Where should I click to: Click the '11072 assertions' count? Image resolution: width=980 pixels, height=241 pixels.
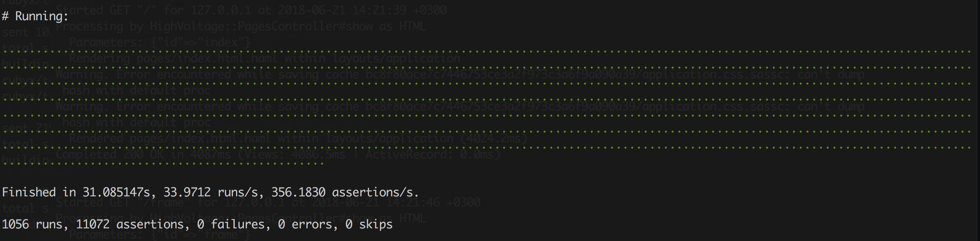pyautogui.click(x=129, y=224)
